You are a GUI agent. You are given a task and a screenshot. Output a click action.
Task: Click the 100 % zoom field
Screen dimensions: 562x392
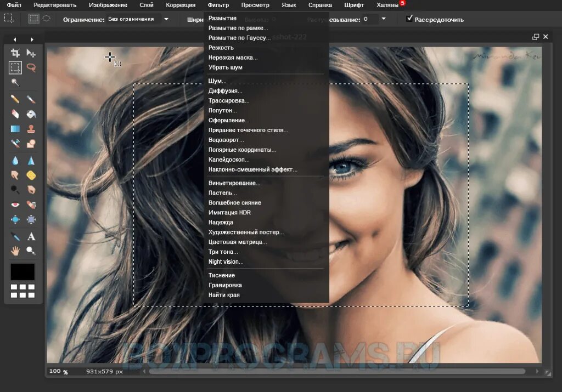tap(58, 371)
